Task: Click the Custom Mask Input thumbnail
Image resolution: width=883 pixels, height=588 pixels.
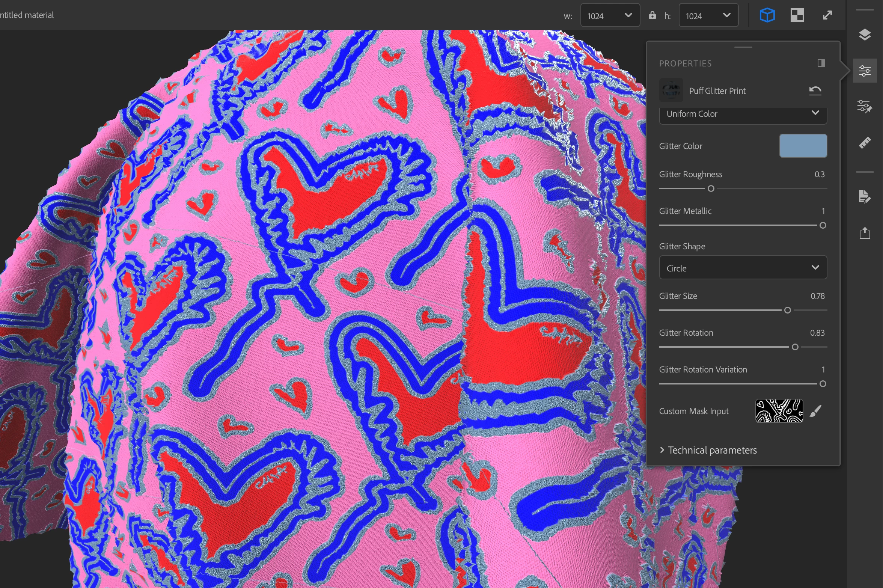Action: 779,411
